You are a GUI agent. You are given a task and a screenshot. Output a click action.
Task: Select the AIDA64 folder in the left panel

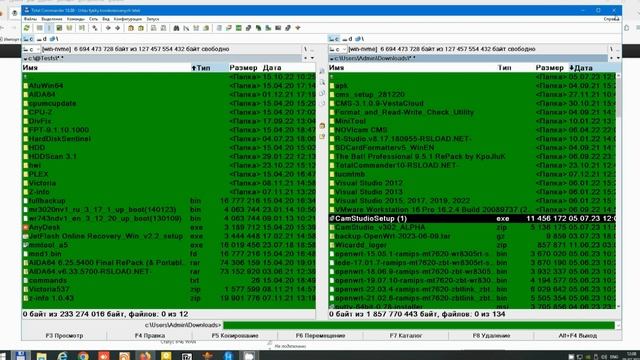pos(169,95)
